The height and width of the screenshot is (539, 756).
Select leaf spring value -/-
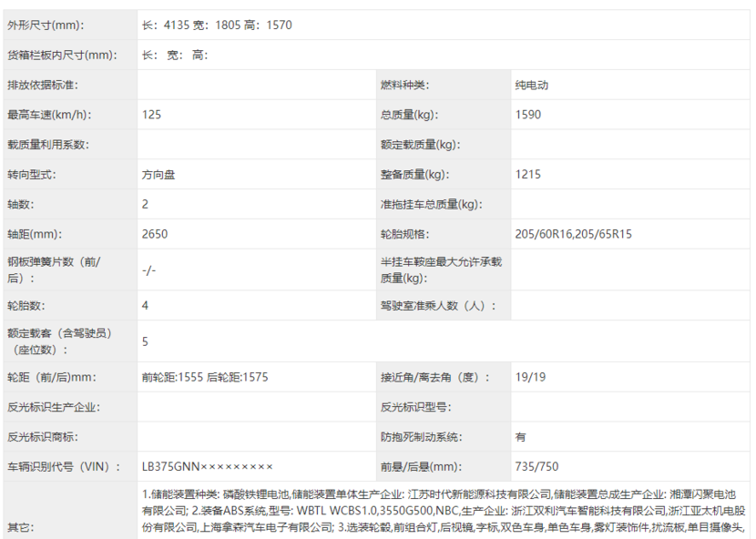click(x=149, y=270)
